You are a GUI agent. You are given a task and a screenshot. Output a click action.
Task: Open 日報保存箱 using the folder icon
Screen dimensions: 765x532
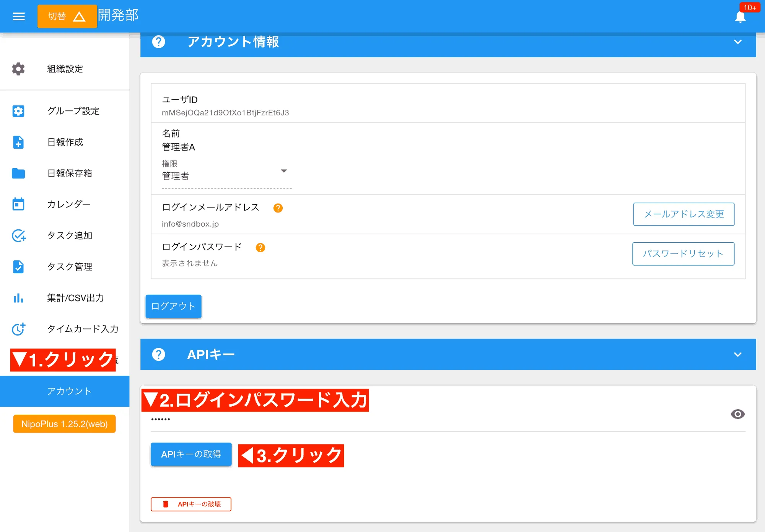click(18, 174)
